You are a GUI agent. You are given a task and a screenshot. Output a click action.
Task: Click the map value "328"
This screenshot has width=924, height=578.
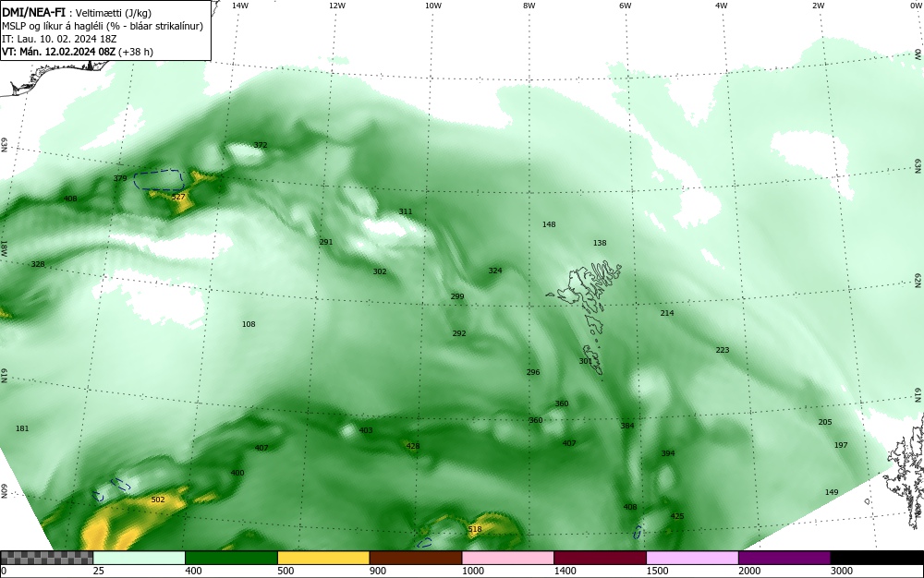pos(38,264)
